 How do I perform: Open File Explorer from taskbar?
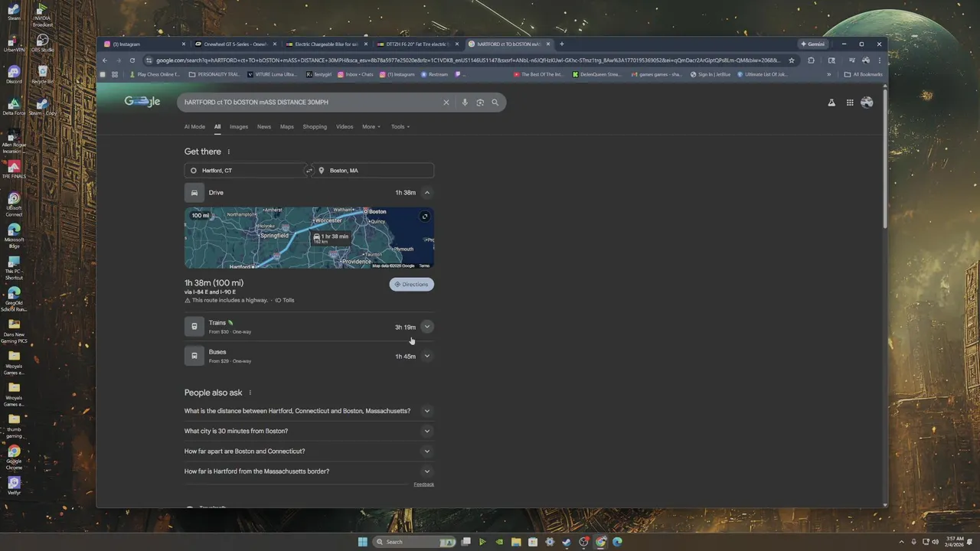(x=516, y=542)
